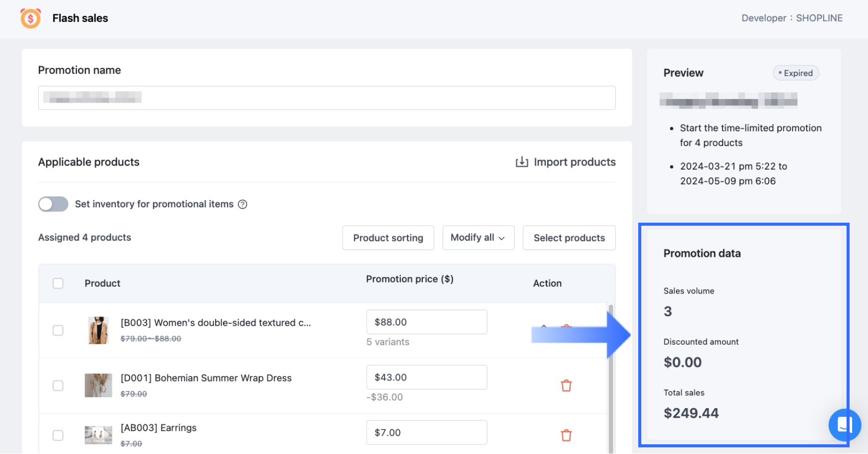Toggle Set inventory for promotional items switch

point(53,204)
